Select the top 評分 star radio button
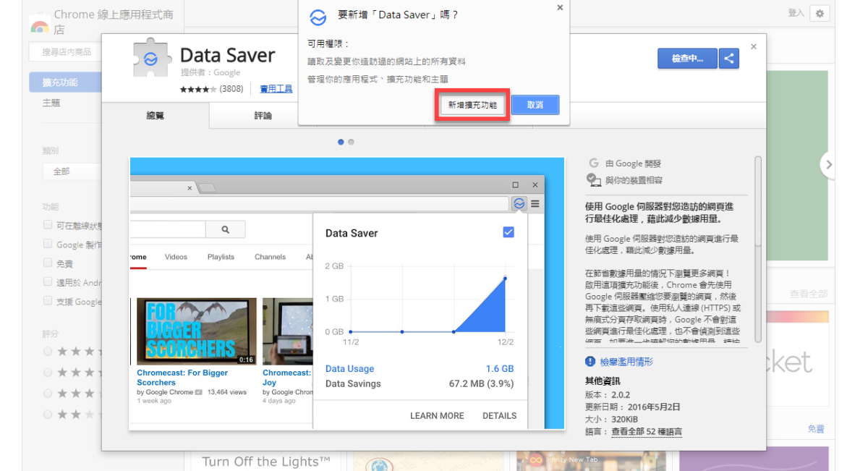The height and width of the screenshot is (471, 868). pyautogui.click(x=48, y=351)
